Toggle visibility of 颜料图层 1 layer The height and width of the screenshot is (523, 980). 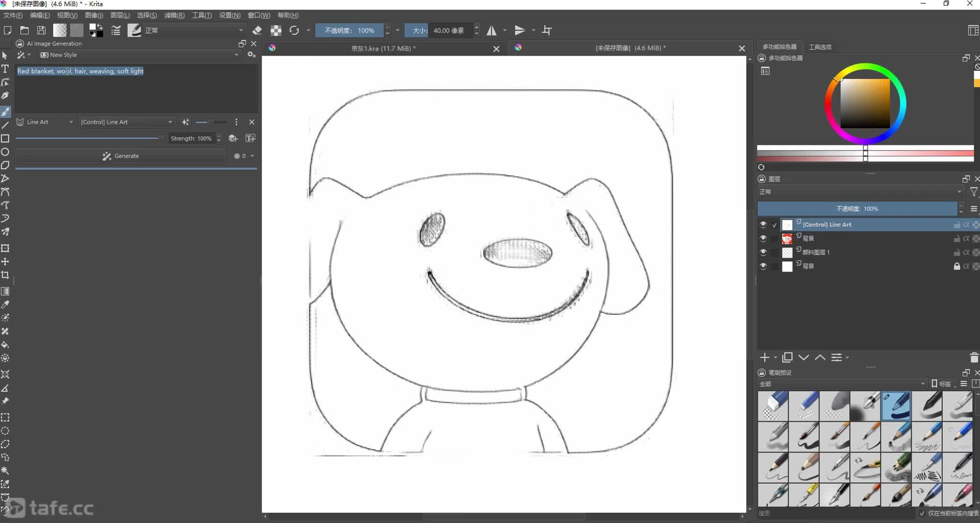tap(763, 252)
